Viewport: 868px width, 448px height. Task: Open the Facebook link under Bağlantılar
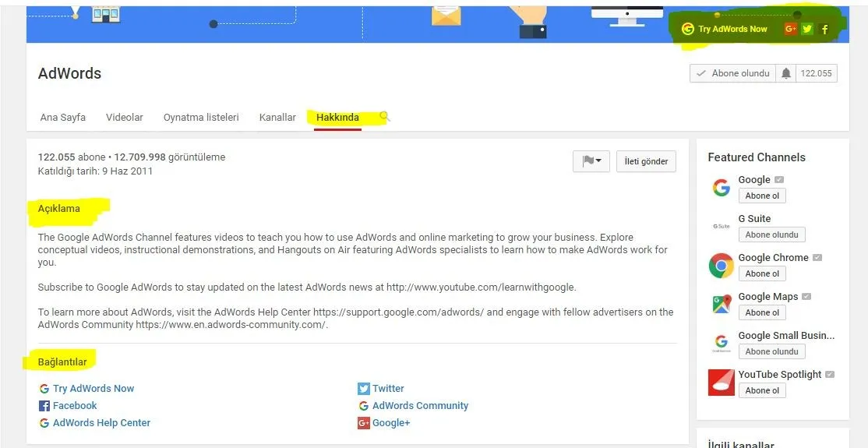[75, 406]
